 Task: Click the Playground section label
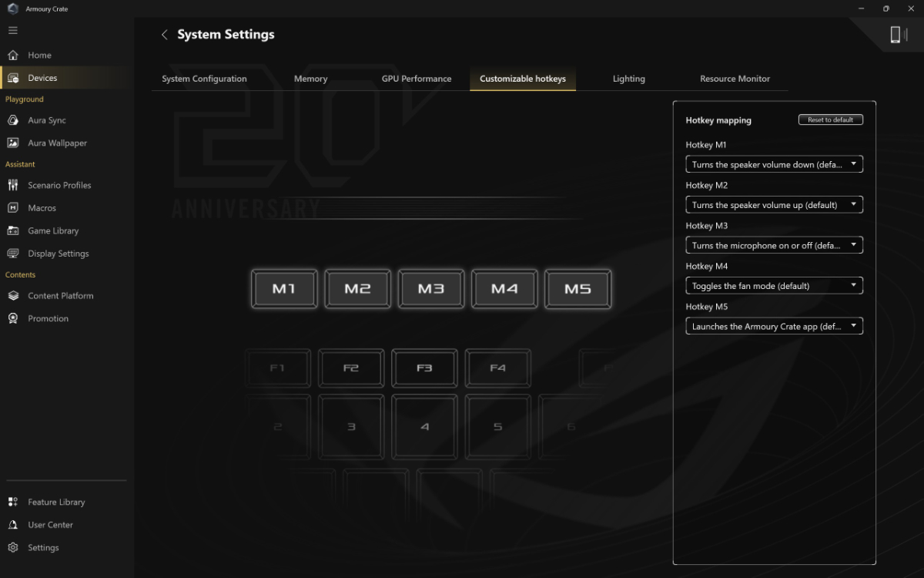coord(25,99)
